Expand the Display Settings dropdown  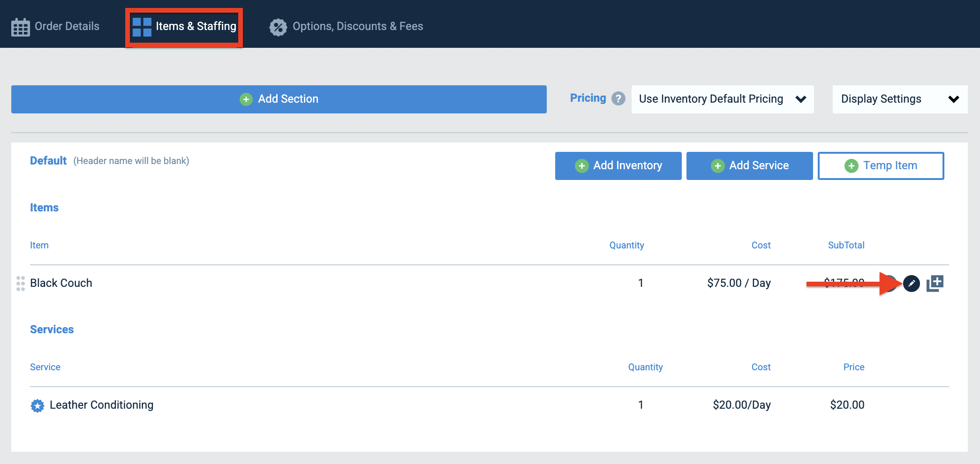900,99
